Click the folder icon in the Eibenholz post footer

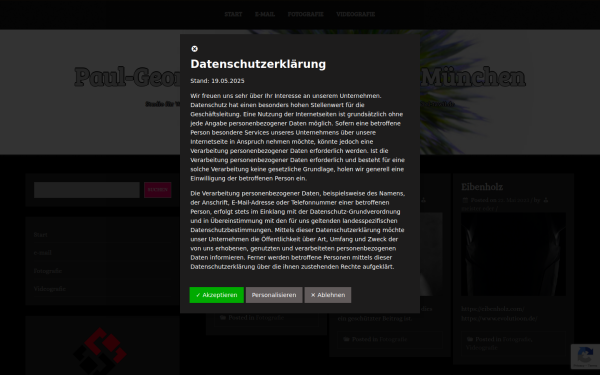click(470, 339)
